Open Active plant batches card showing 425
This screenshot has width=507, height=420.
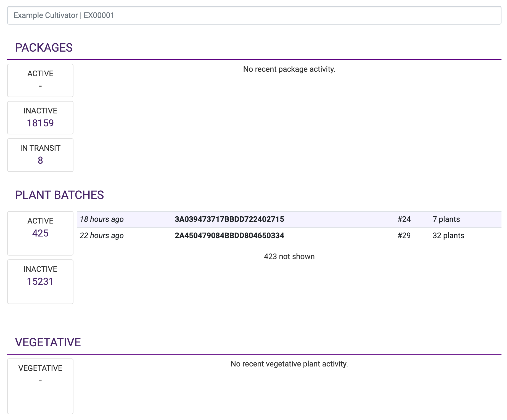click(x=40, y=233)
